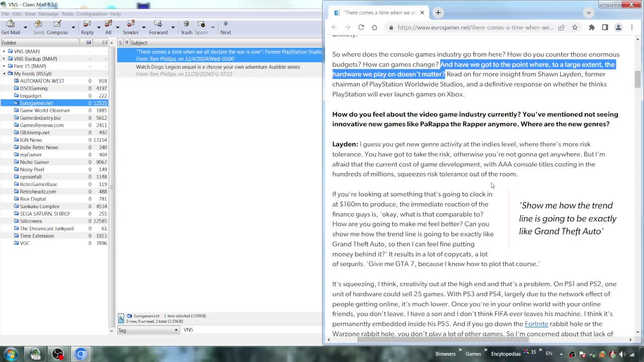Open the browser three-dot menu
Screen dimensions: 644x362
[632, 27]
